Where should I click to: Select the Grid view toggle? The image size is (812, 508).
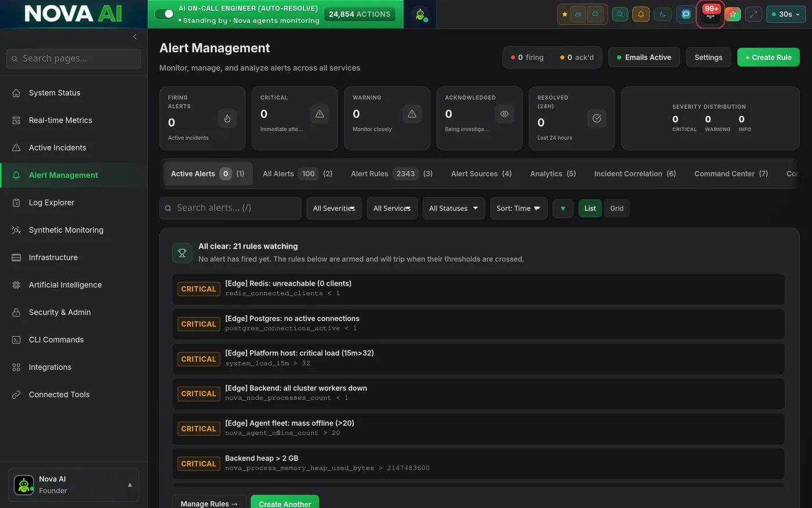pos(617,208)
